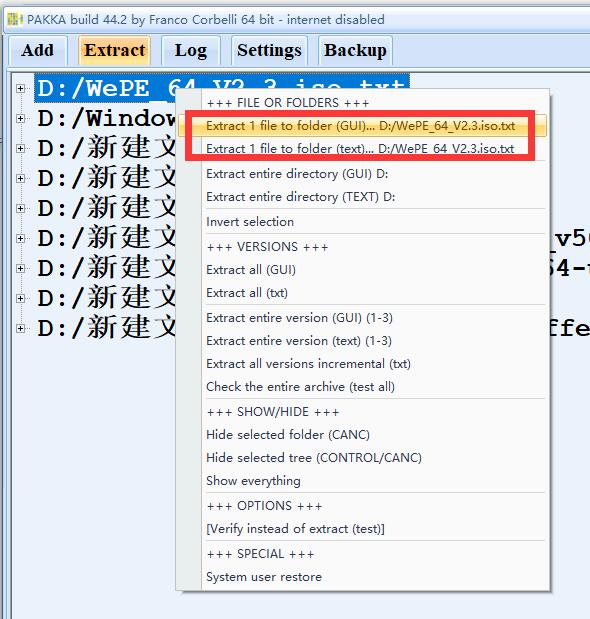
Task: Click the PAKKA app icon in title bar
Action: (15, 19)
